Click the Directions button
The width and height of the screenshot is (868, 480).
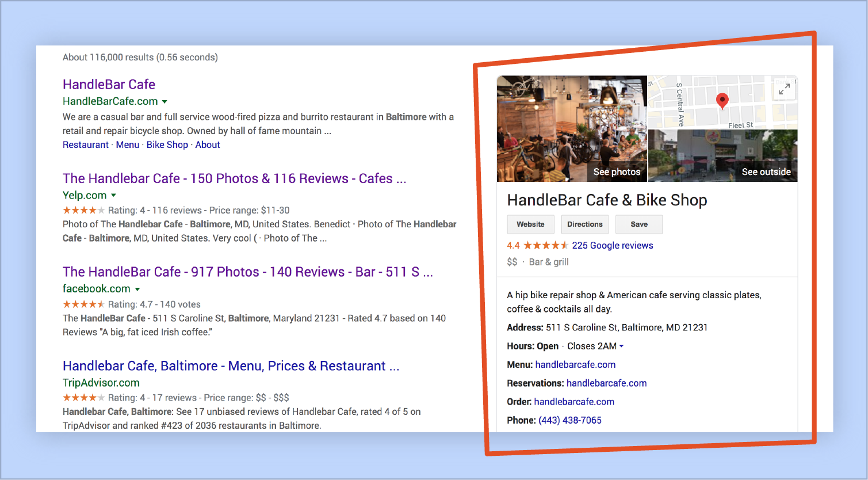point(585,224)
